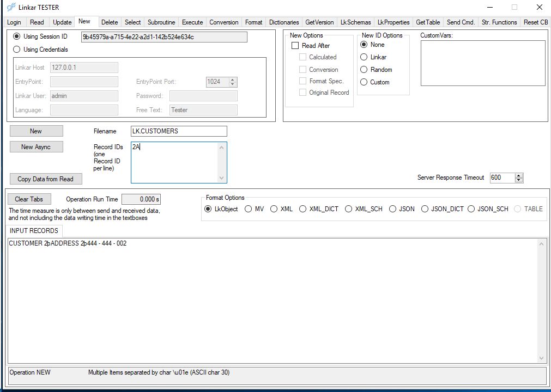Open the Dictionaries tab

point(284,22)
